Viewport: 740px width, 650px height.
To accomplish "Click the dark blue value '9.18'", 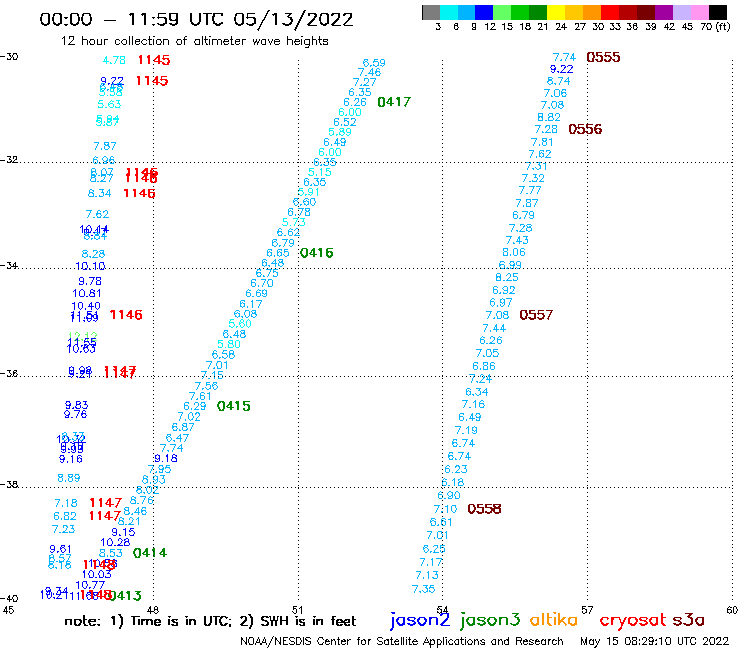I will click(166, 458).
